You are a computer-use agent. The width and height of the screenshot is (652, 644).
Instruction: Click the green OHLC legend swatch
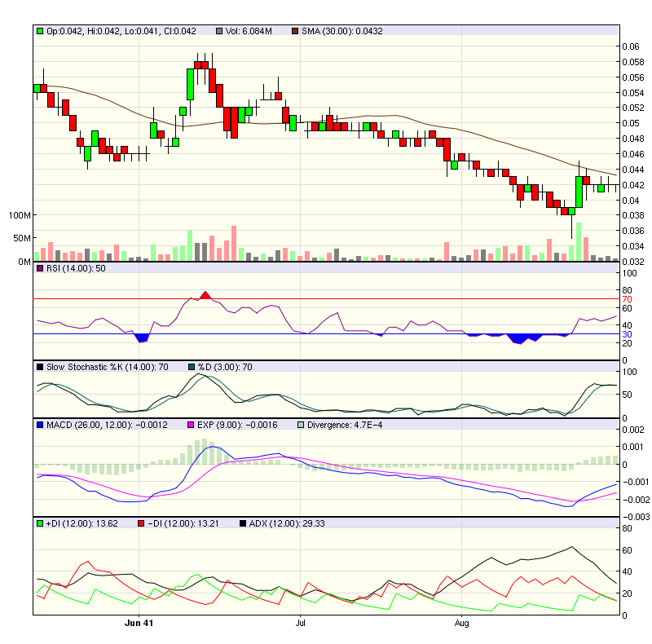coord(40,31)
